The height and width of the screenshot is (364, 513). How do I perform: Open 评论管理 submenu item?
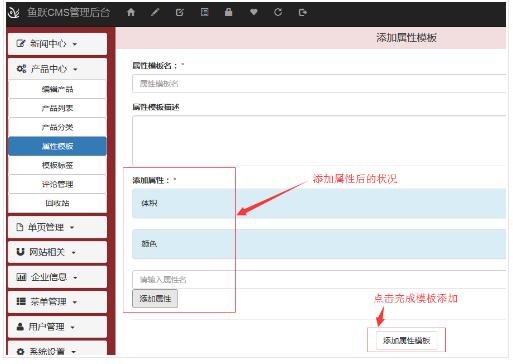tap(57, 184)
